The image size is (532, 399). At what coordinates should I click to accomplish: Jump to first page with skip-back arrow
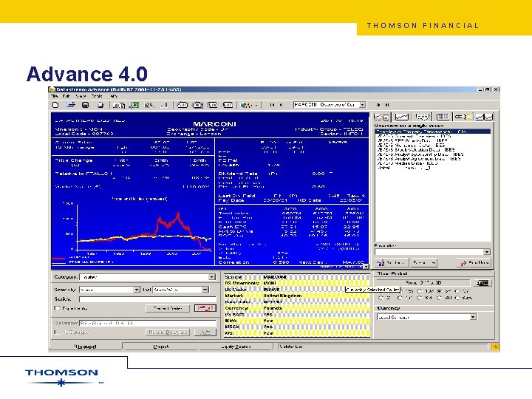(272, 105)
